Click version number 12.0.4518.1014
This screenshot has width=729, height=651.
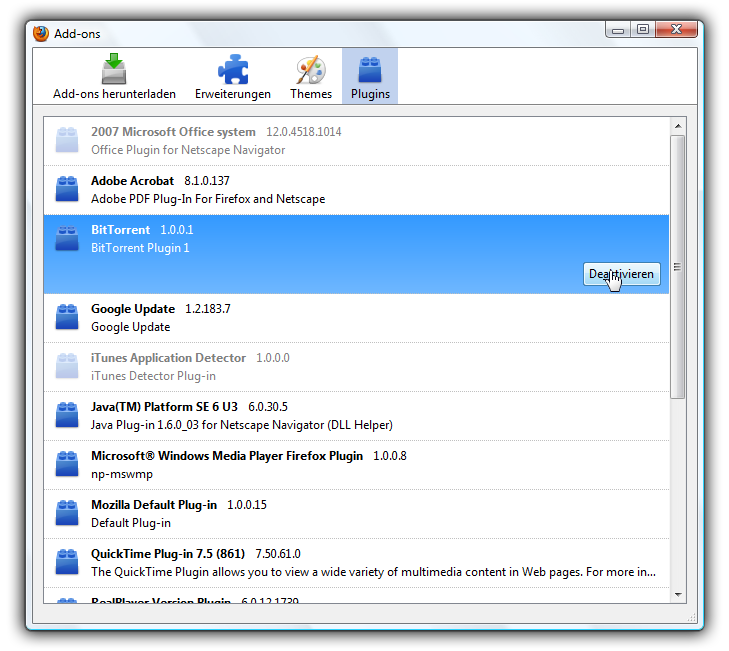304,132
